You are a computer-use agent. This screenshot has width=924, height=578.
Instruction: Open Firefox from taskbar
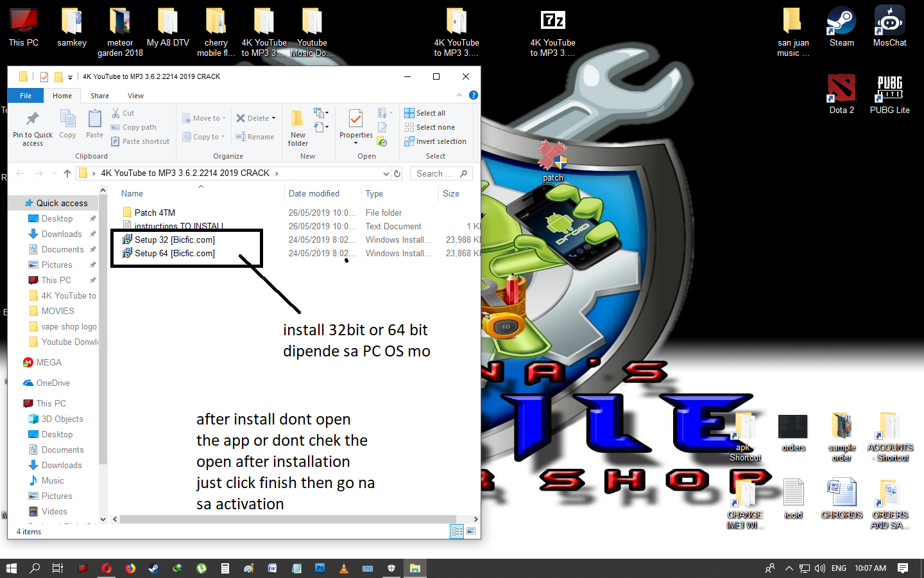[130, 568]
